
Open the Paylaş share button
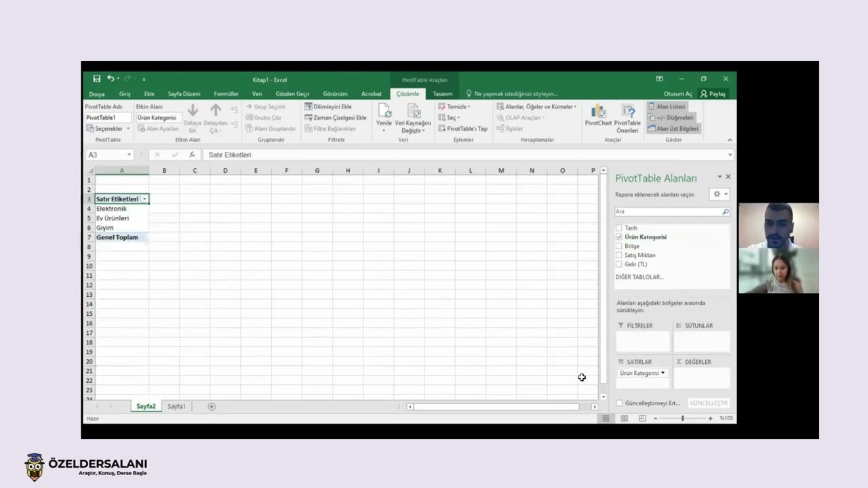[713, 94]
